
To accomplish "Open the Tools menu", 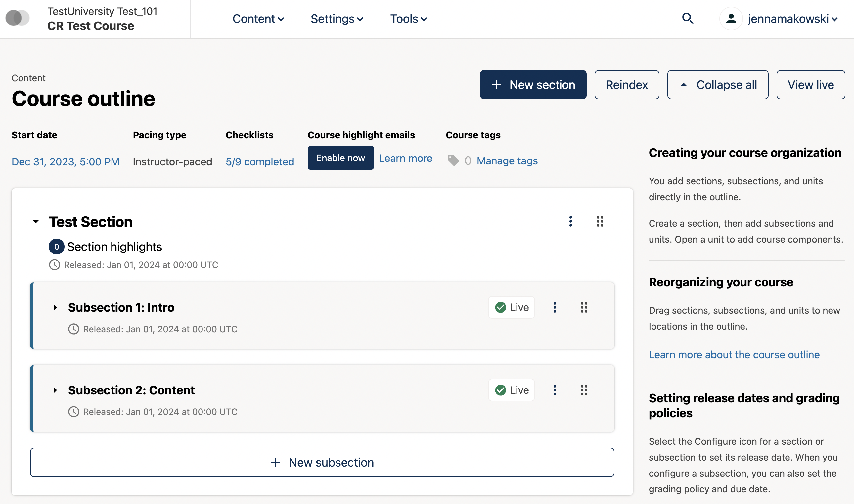I will pos(408,19).
